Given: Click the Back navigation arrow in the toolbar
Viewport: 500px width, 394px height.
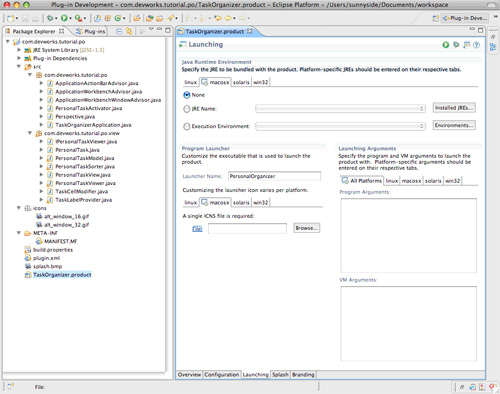Looking at the screenshot, I should 228,18.
